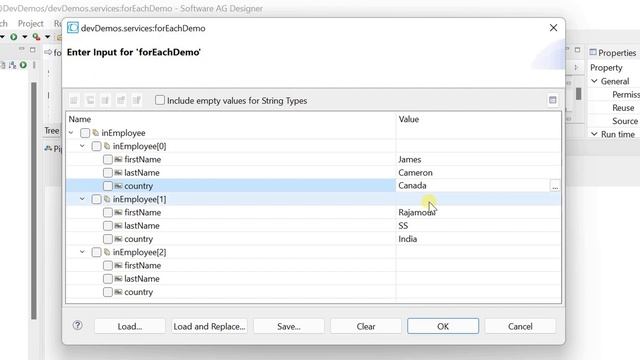Click string icon beside inEmployee[0] country
640x360 pixels.
click(118, 186)
